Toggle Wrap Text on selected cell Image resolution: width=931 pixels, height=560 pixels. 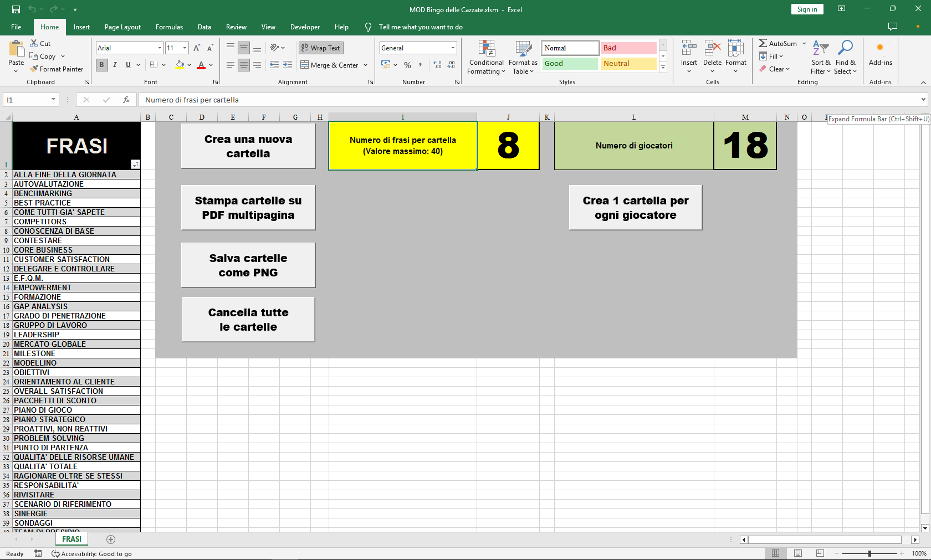[x=321, y=48]
